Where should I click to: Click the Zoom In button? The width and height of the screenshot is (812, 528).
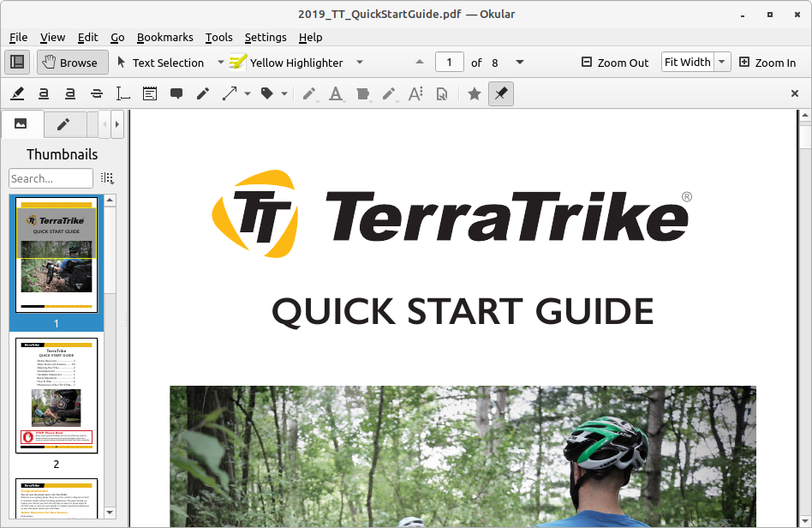(767, 63)
